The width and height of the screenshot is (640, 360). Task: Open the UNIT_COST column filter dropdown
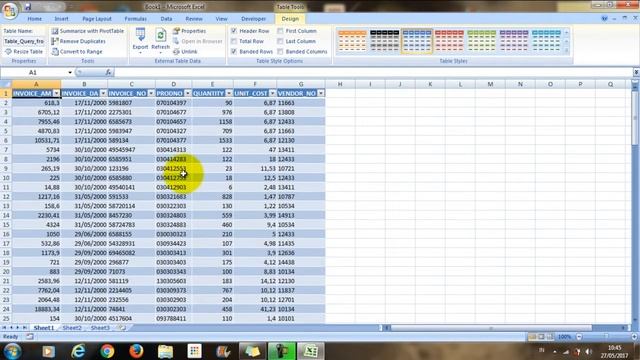[272, 93]
